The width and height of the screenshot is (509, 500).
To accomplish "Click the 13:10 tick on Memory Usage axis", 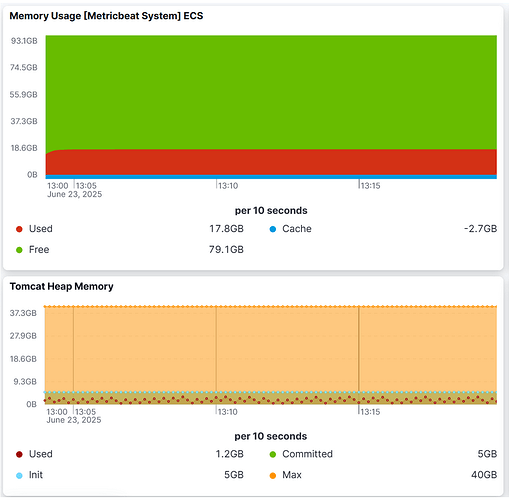I will 228,186.
